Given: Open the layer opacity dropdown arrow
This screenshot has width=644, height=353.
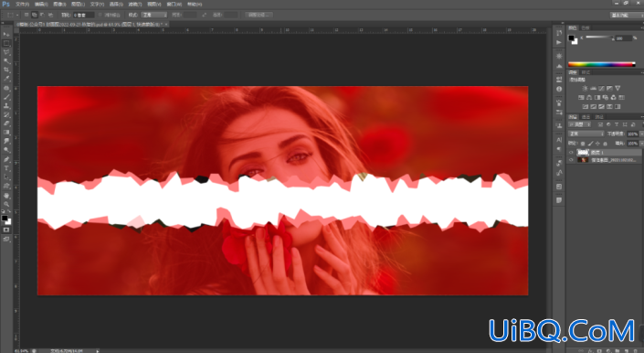Looking at the screenshot, I should coord(641,134).
